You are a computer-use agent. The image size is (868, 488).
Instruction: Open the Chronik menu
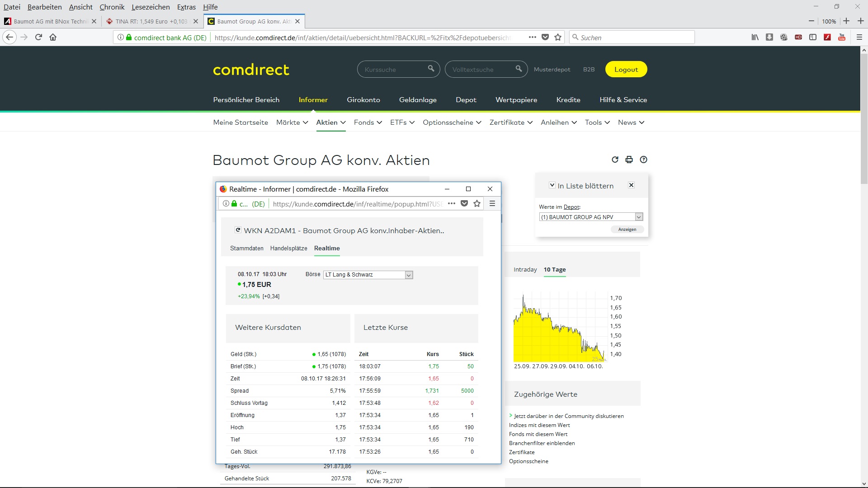pos(112,7)
